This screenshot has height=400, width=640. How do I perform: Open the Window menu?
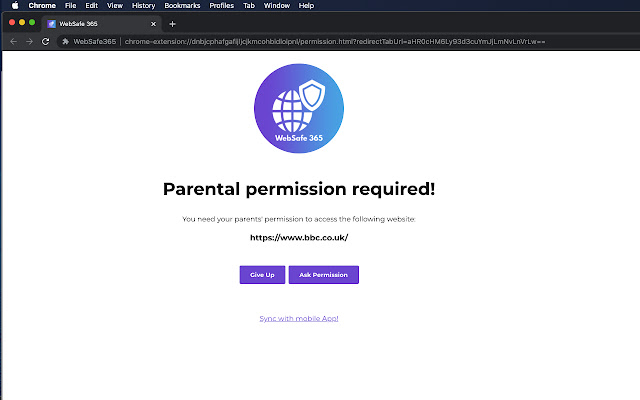coord(277,5)
